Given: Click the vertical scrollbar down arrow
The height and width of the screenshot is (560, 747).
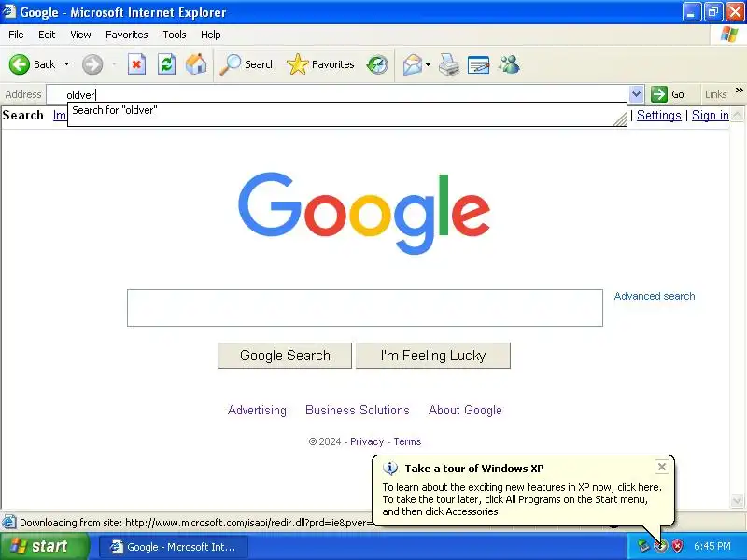Looking at the screenshot, I should pyautogui.click(x=737, y=500).
